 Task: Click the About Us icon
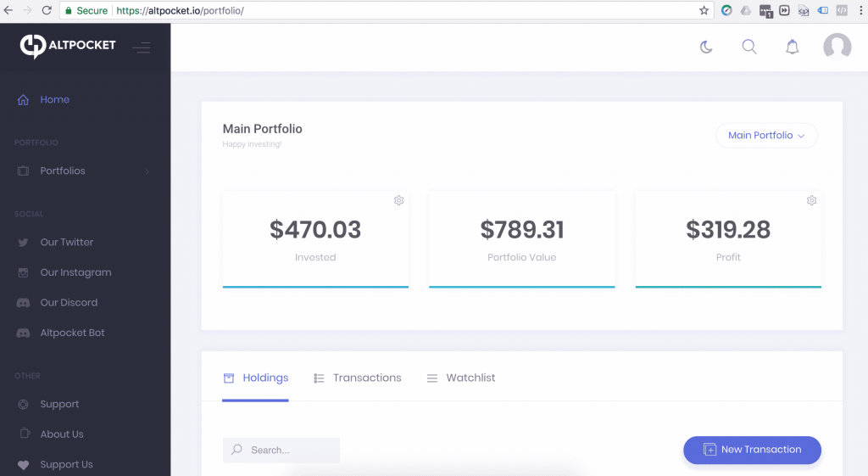coord(25,433)
